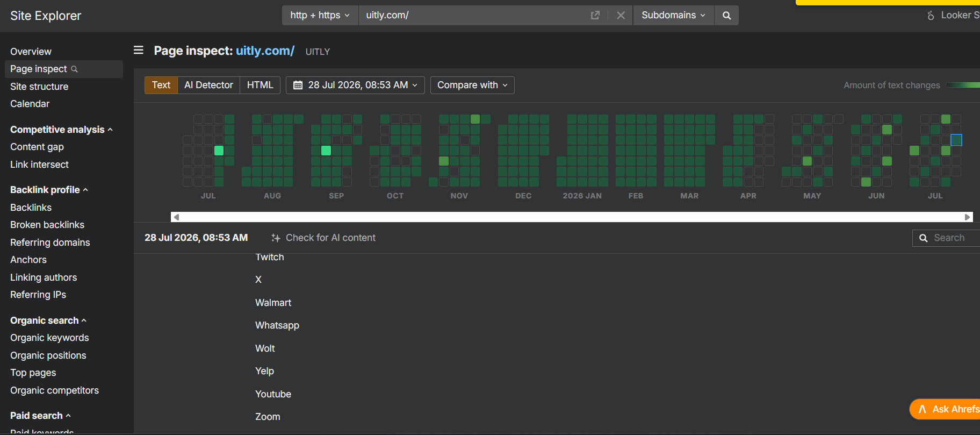
Task: Click the UITLY page label
Action: click(x=318, y=52)
